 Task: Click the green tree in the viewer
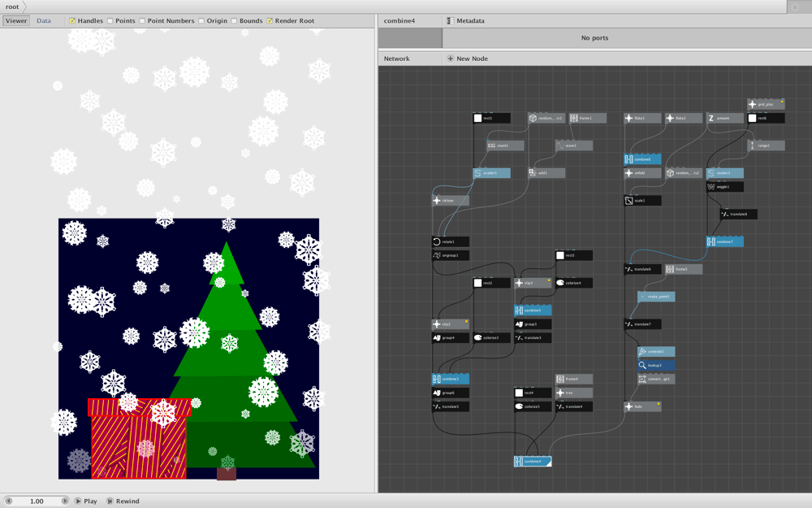tap(244, 363)
